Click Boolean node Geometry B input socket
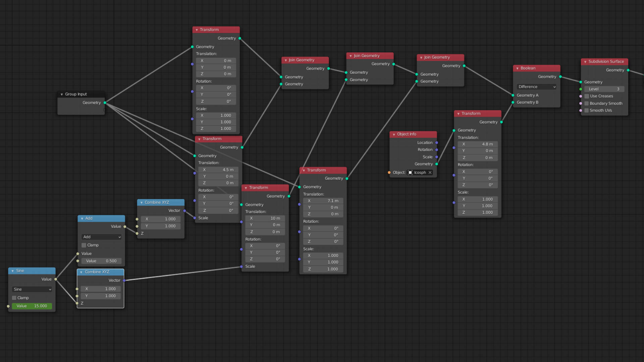 coord(513,102)
